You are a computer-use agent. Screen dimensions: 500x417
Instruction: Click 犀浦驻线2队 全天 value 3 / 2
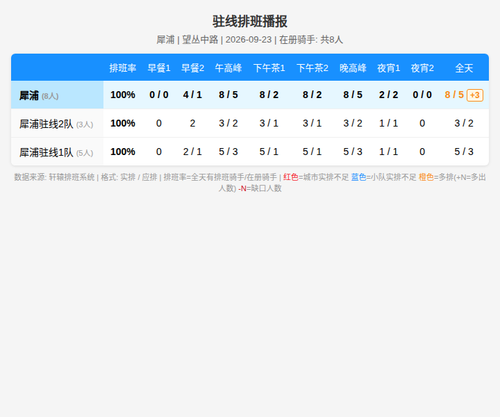[x=464, y=123]
